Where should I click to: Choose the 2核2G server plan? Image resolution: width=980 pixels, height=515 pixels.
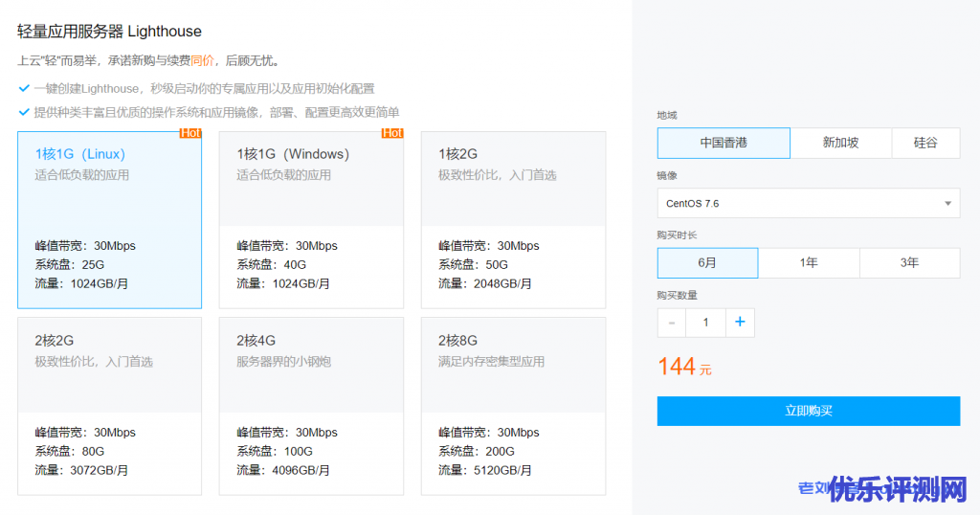(x=109, y=406)
